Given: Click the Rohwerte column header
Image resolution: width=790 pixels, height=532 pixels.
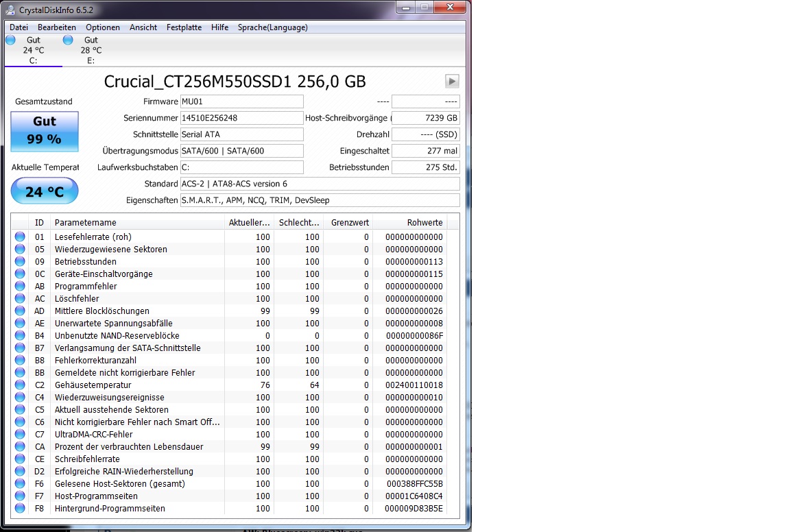Looking at the screenshot, I should tap(409, 222).
